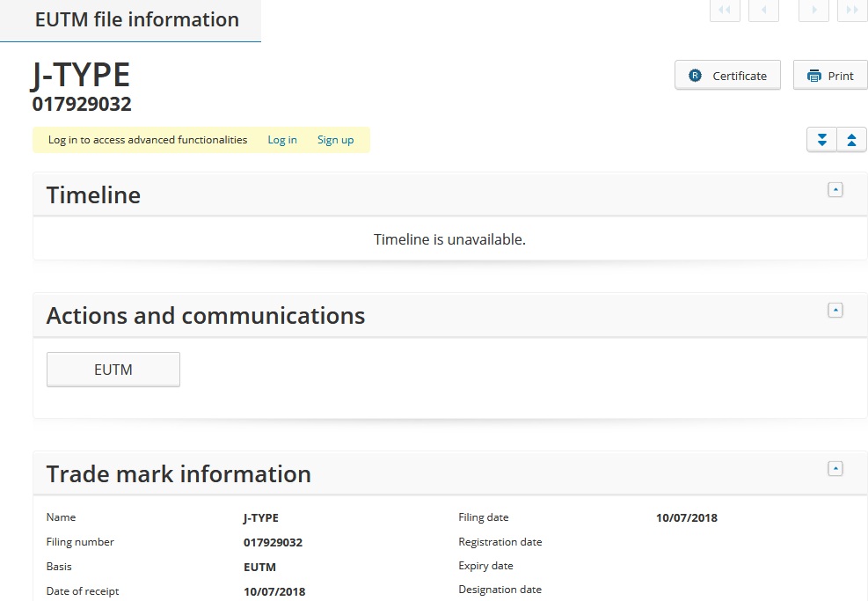Screen dimensions: 868x601
Task: Click the J-TYPE page heading
Action: click(81, 76)
